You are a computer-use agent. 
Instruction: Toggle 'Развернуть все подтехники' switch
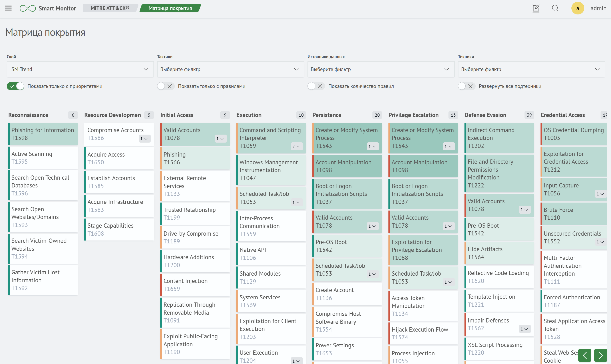tap(467, 86)
